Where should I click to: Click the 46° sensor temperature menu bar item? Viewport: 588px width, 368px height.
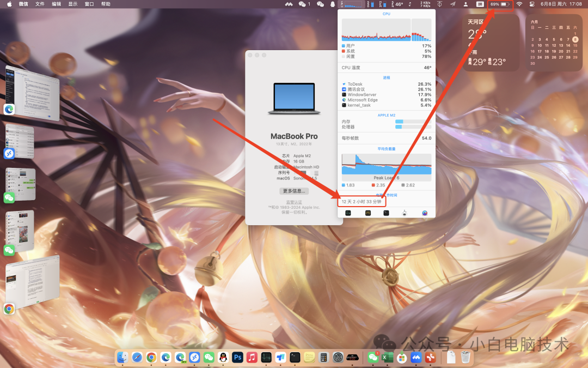coord(397,4)
